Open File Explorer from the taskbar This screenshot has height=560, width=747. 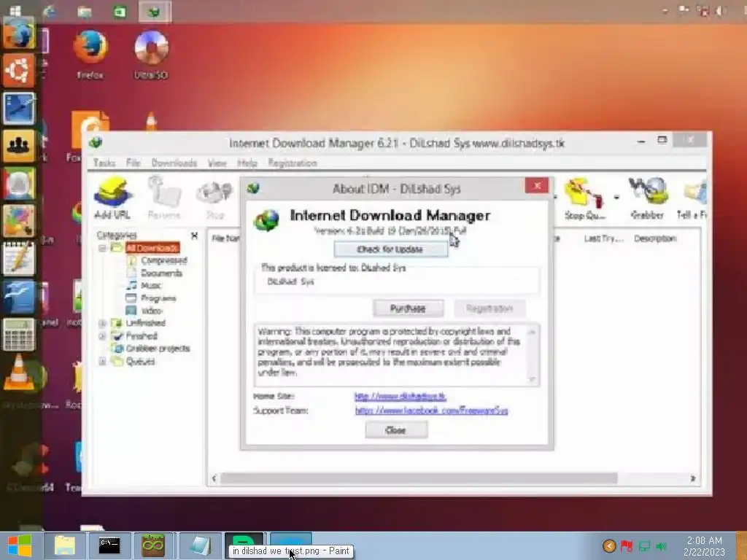65,545
